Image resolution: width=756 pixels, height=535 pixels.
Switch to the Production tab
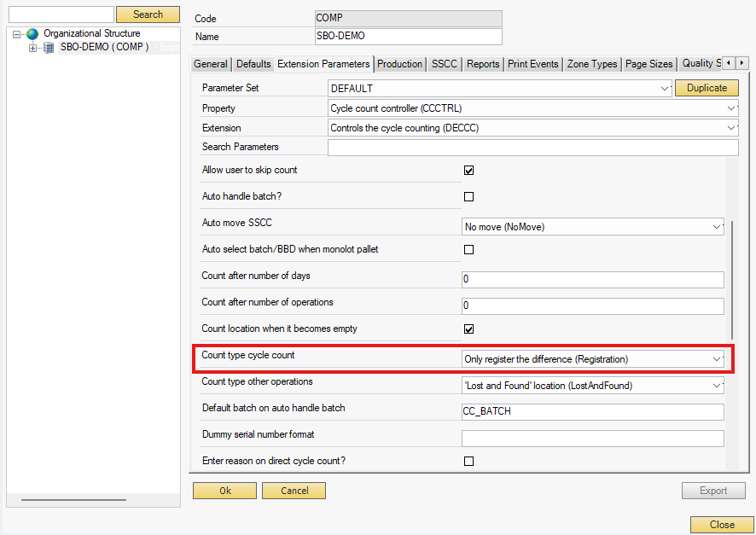click(x=399, y=64)
